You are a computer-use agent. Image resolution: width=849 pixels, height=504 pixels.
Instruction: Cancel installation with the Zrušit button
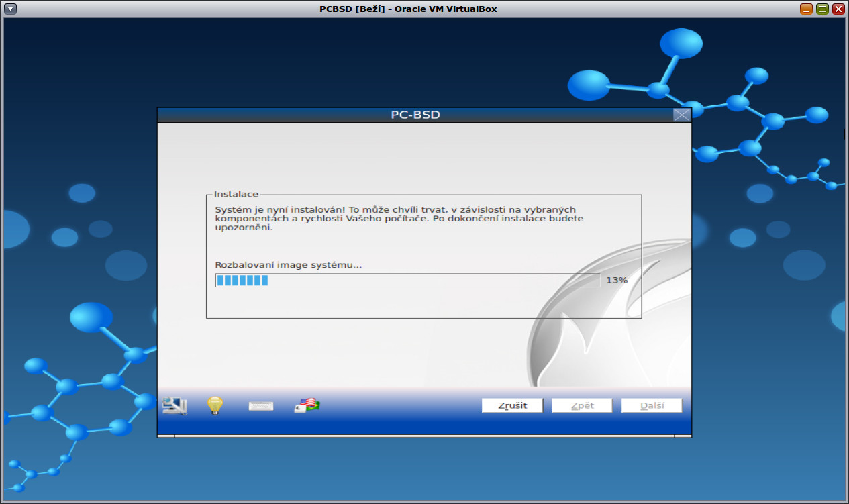coord(511,405)
